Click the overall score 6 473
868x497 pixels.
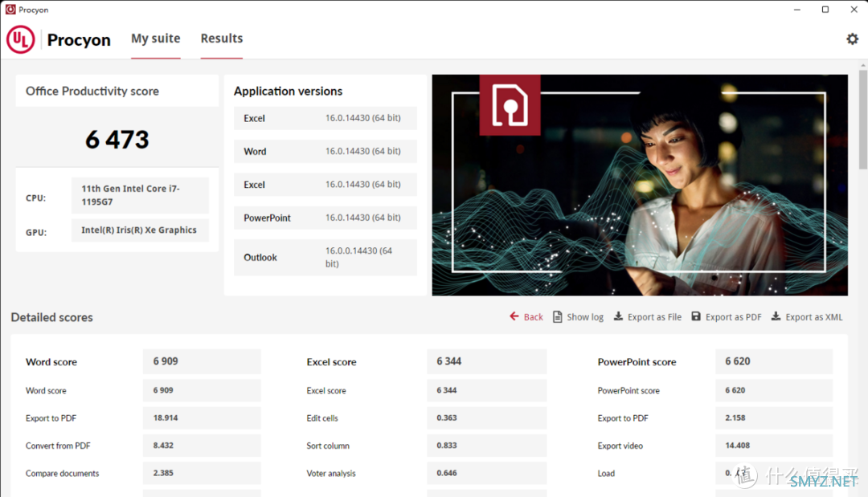(117, 140)
